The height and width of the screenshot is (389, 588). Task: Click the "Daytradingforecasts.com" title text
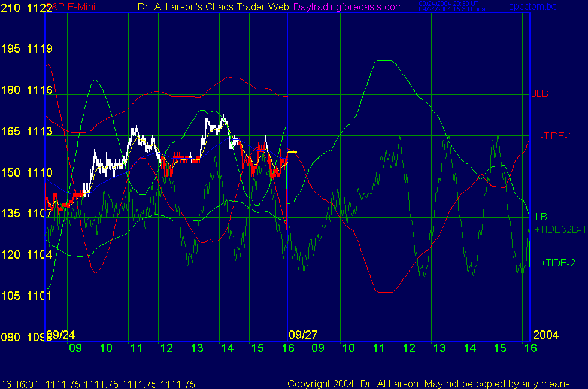pyautogui.click(x=348, y=7)
